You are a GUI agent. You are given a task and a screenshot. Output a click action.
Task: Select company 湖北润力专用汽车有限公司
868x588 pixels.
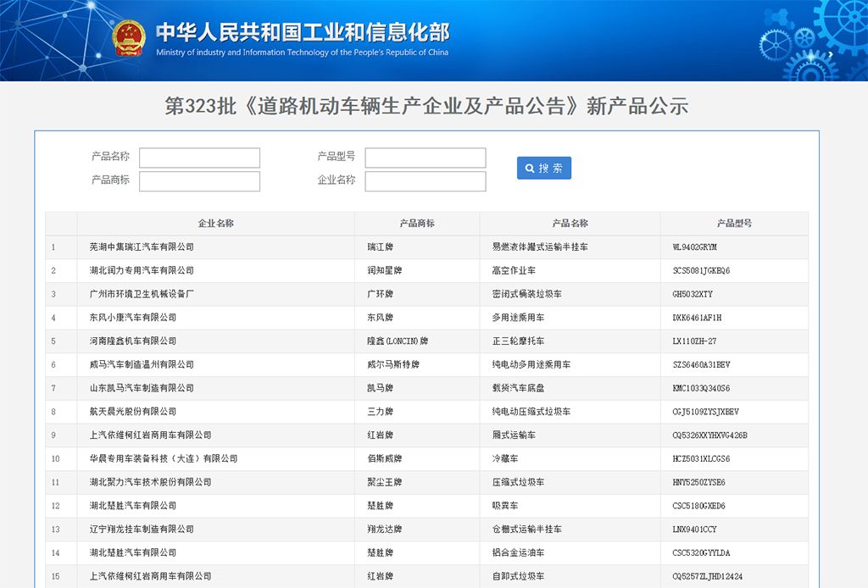coord(142,270)
